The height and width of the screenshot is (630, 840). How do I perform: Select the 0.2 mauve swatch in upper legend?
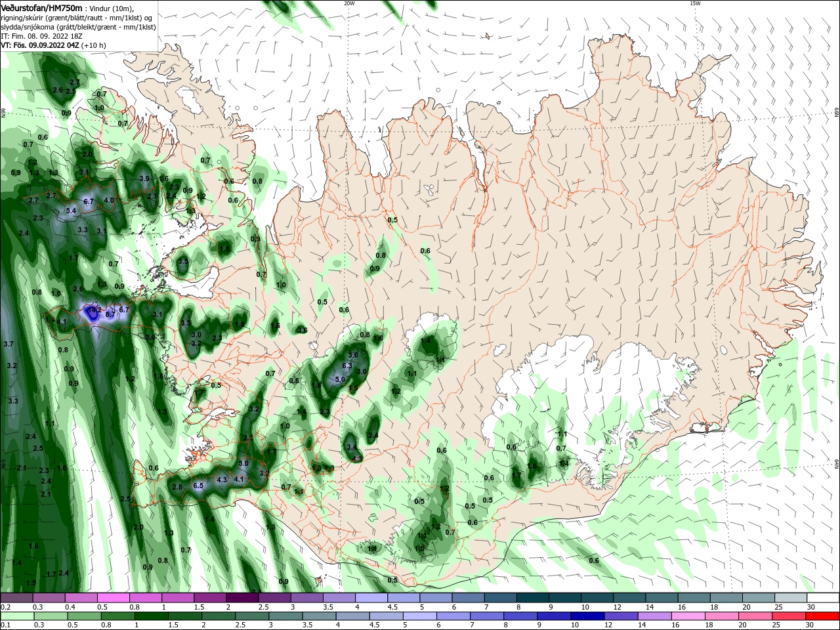point(17,598)
